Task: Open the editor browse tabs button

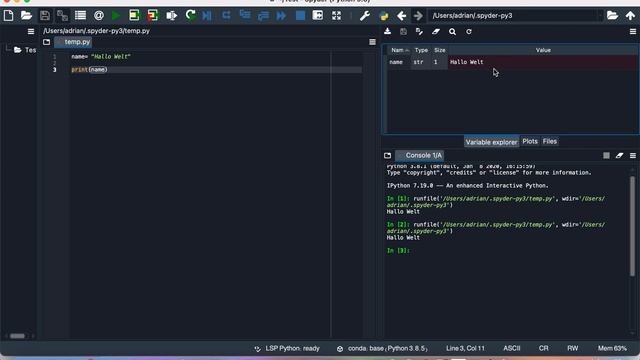Action: click(47, 42)
